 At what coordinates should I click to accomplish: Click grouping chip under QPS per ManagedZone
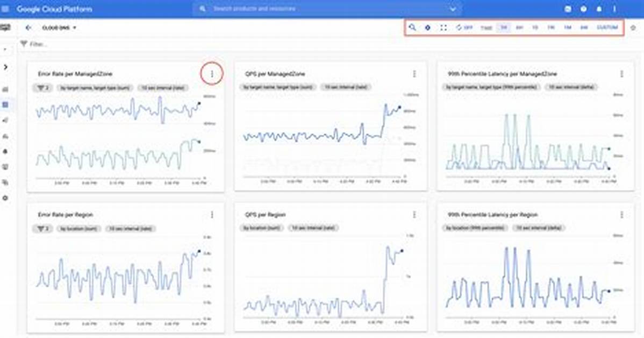(278, 87)
